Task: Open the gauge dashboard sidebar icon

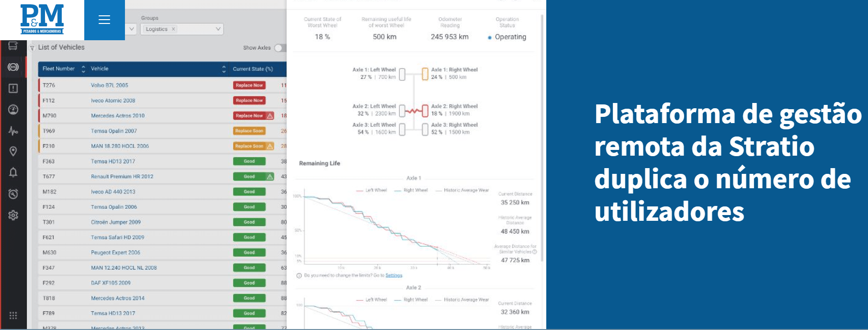Action: [13, 109]
